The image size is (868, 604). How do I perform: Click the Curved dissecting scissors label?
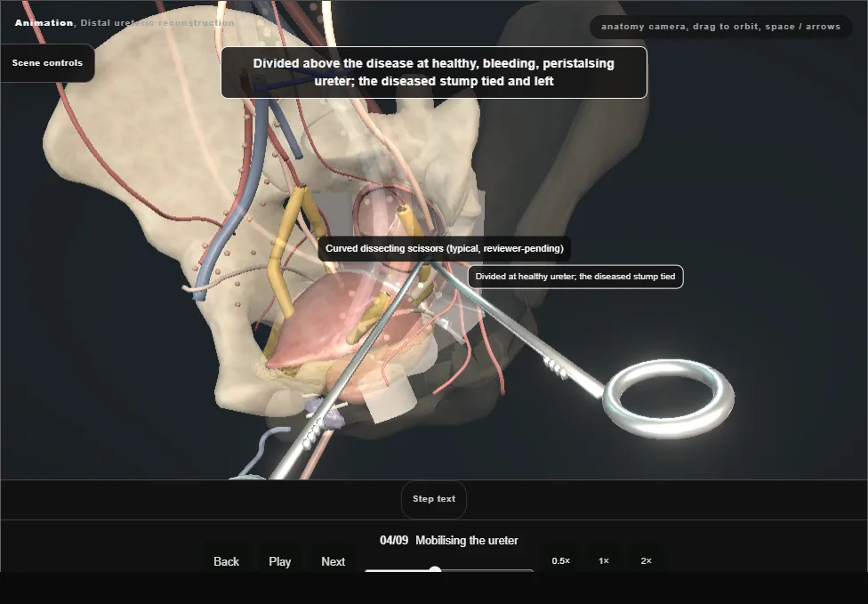(x=444, y=248)
